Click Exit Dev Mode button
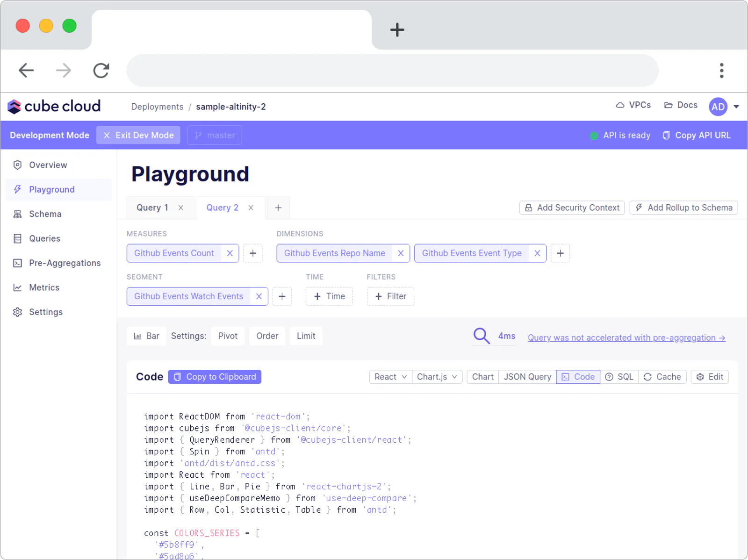This screenshot has width=748, height=560. pos(138,135)
